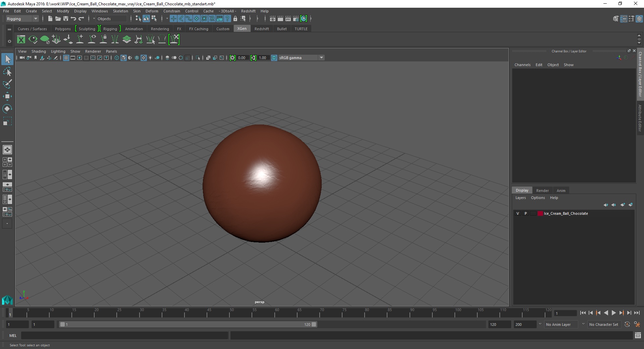Activate the Scale tool
This screenshot has width=644, height=349.
tap(7, 121)
